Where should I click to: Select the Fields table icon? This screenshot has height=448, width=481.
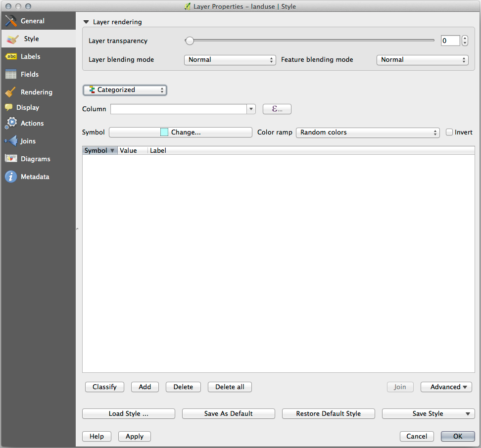(x=11, y=75)
